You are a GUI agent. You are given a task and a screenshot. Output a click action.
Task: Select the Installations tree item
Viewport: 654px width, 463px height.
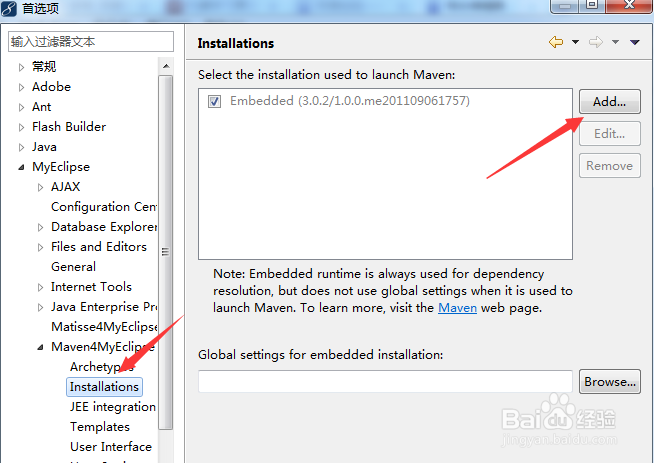104,387
